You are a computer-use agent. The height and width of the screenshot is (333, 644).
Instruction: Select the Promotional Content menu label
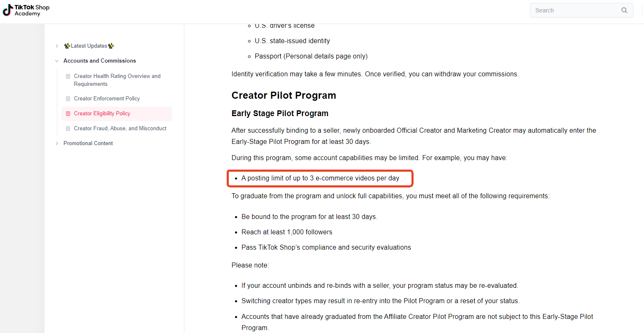[x=88, y=143]
